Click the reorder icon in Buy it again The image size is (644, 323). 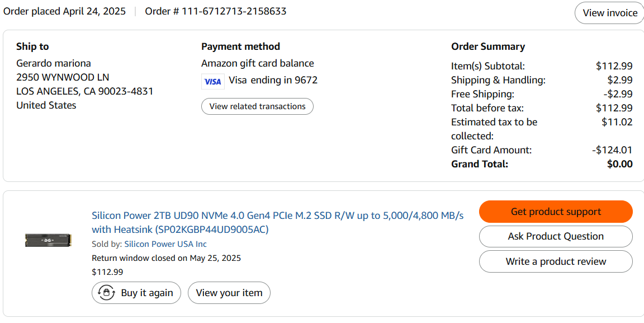coord(106,293)
